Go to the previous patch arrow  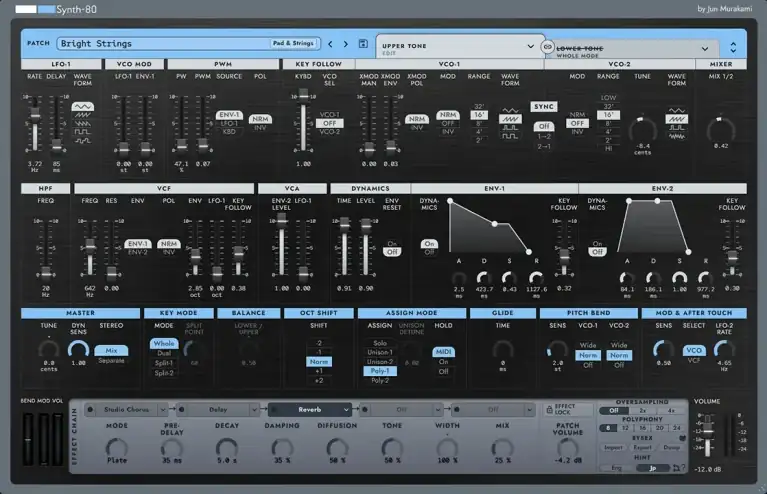click(x=331, y=44)
